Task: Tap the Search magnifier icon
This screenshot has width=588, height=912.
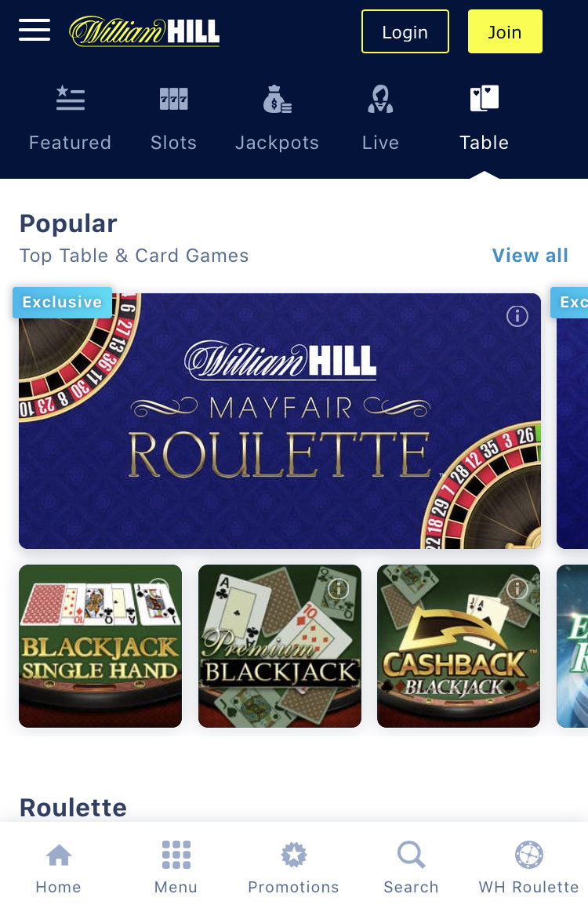Action: coord(411,855)
